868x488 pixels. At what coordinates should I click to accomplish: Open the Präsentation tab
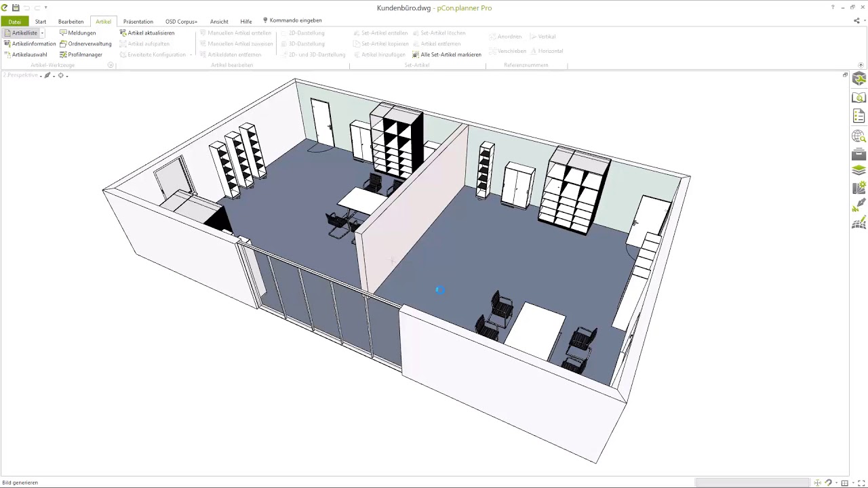tap(138, 21)
